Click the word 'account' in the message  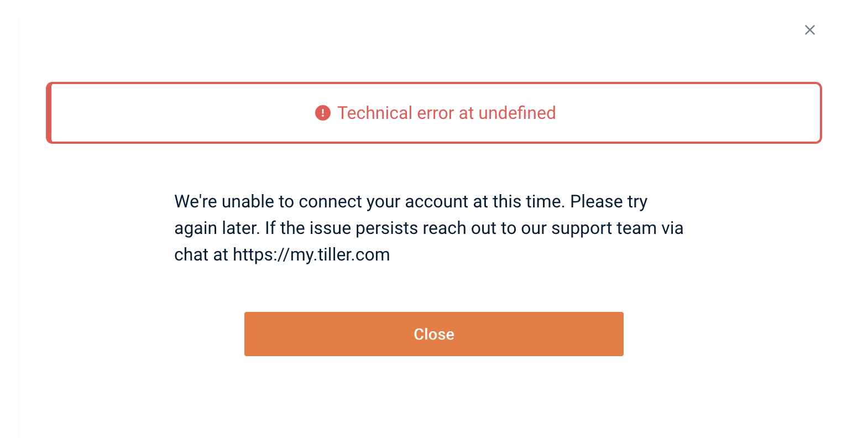coord(437,201)
